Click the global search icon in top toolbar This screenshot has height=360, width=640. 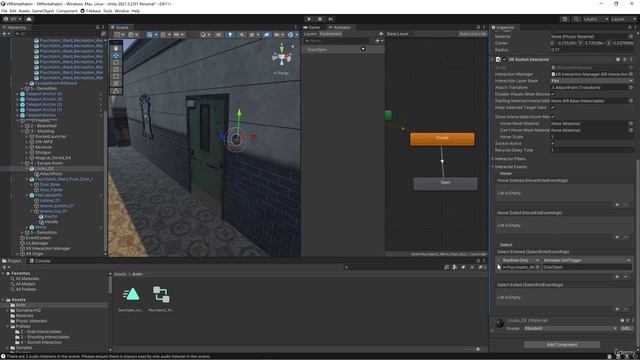(x=576, y=19)
